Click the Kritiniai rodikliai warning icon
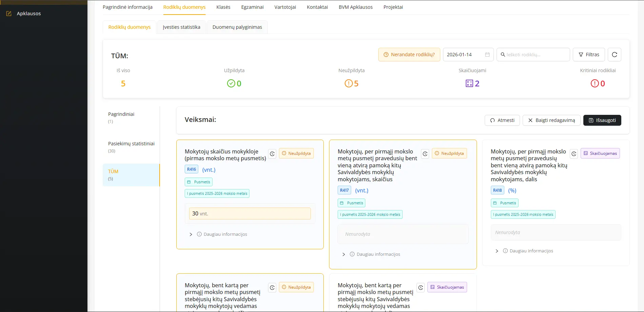Image resolution: width=644 pixels, height=312 pixels. [x=595, y=83]
